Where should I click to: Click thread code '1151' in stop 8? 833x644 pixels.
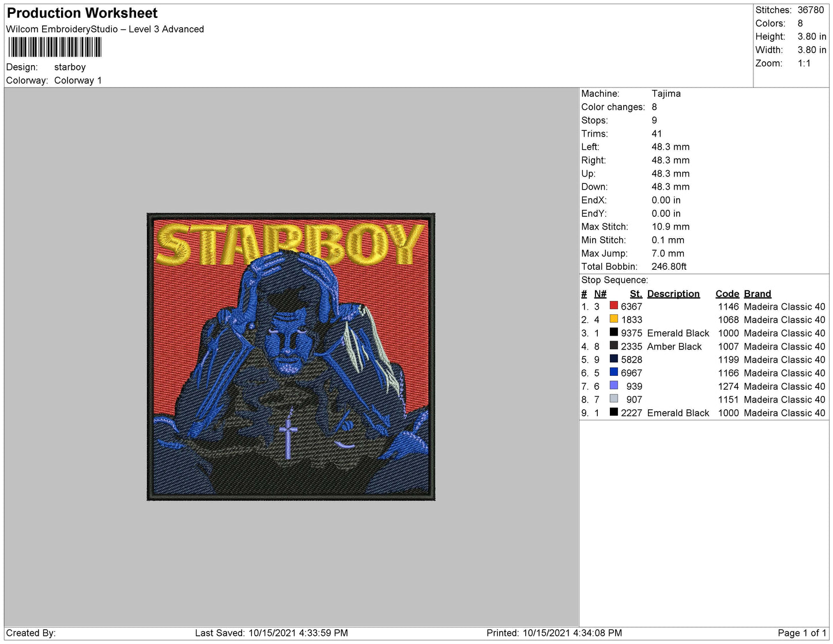point(728,400)
